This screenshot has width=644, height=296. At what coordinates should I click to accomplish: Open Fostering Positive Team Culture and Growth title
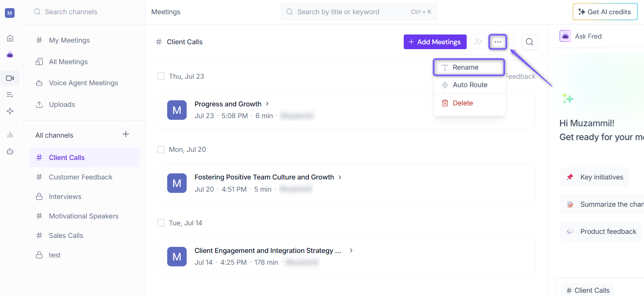point(264,177)
